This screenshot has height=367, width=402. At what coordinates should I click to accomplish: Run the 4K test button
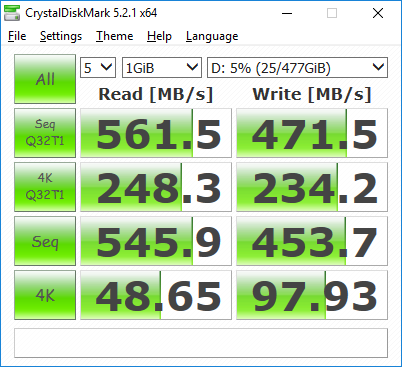click(x=45, y=295)
